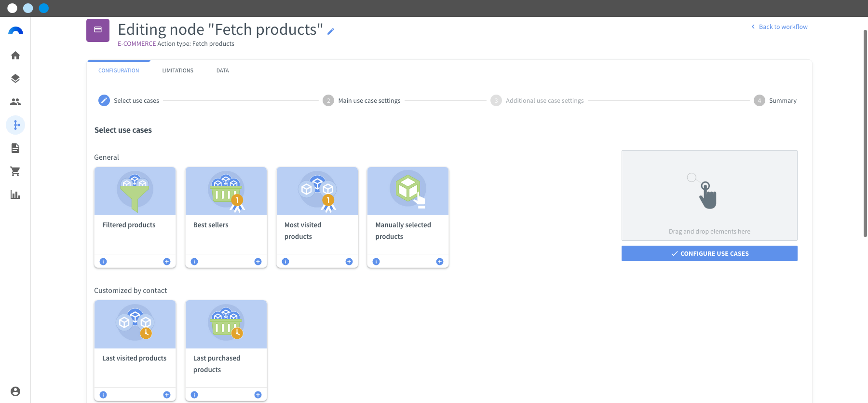Open the contacts people icon in the sidebar
The image size is (868, 403).
15,102
